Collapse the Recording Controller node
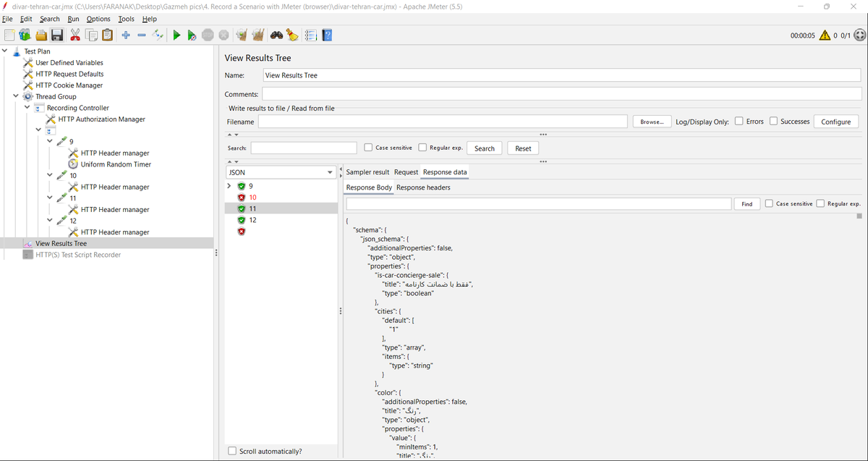Screen dimensions: 868x461 tap(27, 108)
